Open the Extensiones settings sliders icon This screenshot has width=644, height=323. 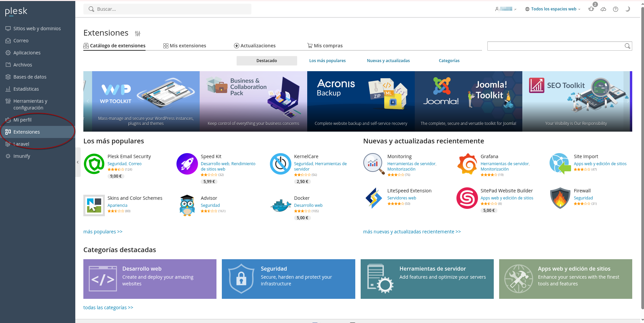click(x=137, y=33)
